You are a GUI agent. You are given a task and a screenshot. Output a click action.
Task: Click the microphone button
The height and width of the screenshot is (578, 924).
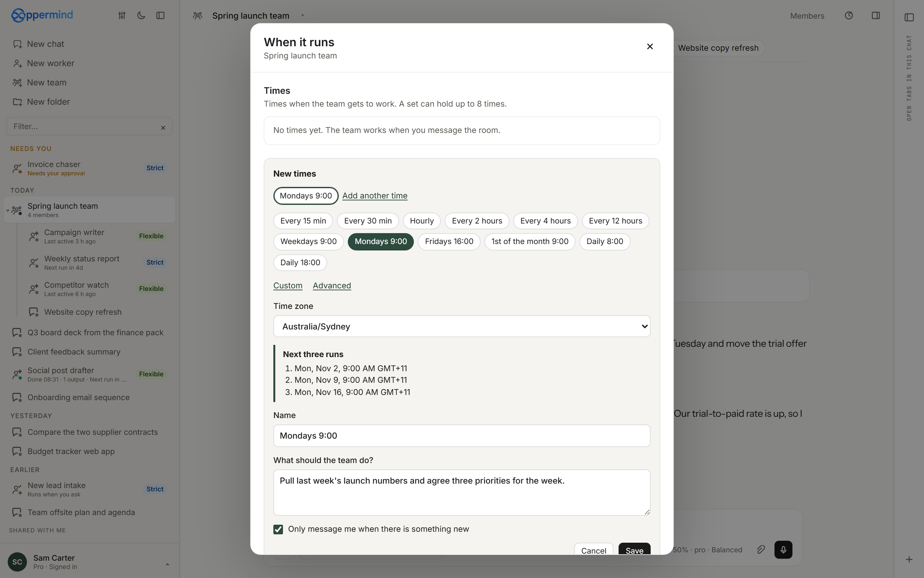click(783, 549)
